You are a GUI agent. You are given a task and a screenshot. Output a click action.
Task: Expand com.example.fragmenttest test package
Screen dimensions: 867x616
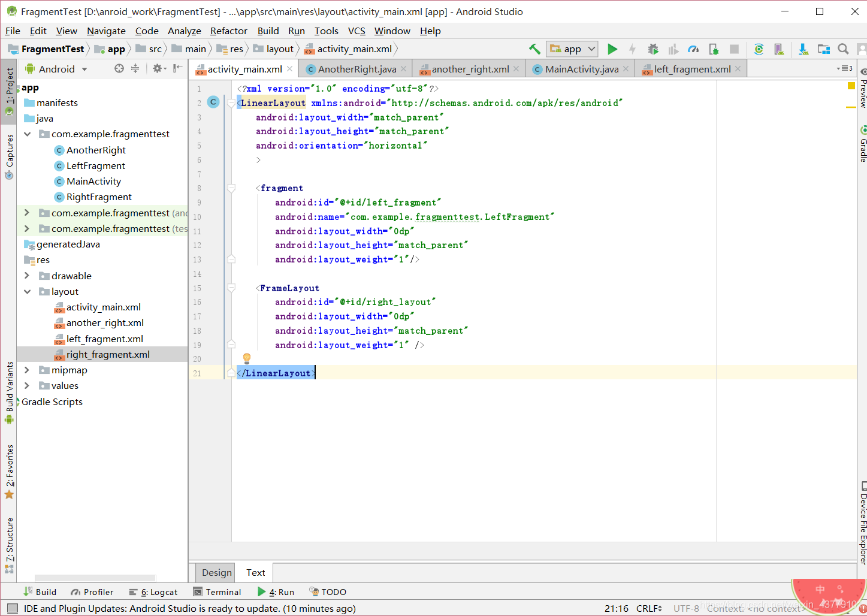point(27,228)
